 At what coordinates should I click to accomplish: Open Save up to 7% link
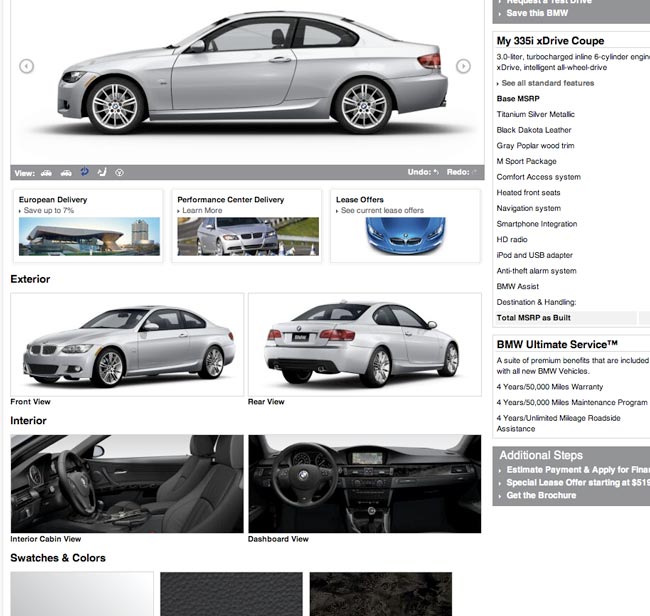(49, 211)
